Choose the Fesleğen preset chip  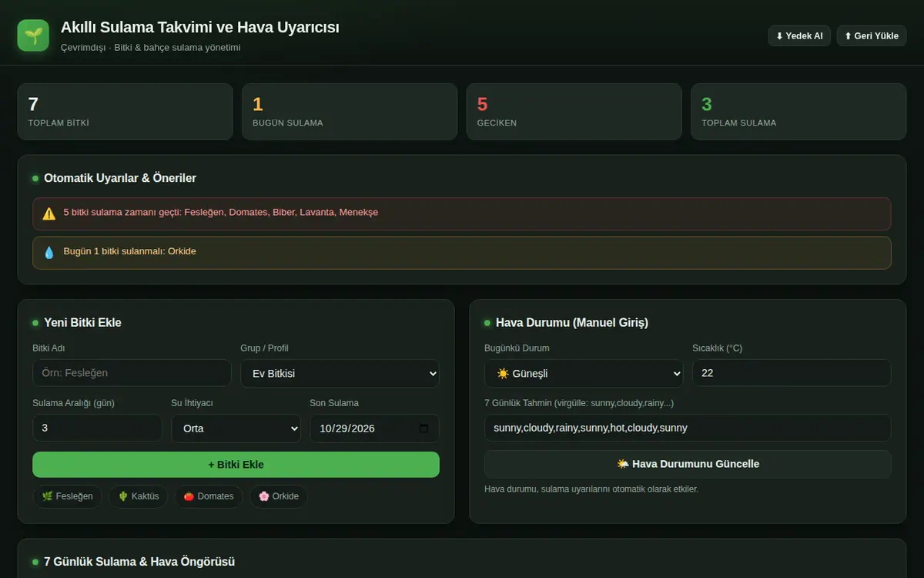(67, 496)
